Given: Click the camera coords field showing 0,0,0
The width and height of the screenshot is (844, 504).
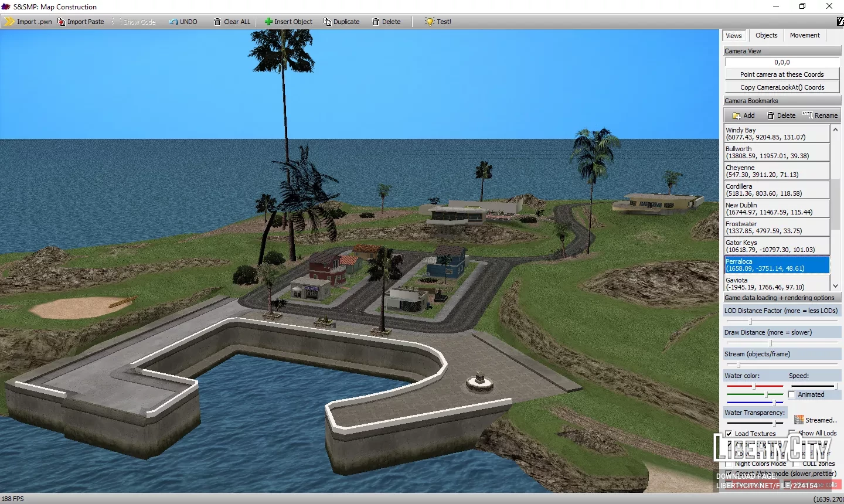Looking at the screenshot, I should point(782,62).
